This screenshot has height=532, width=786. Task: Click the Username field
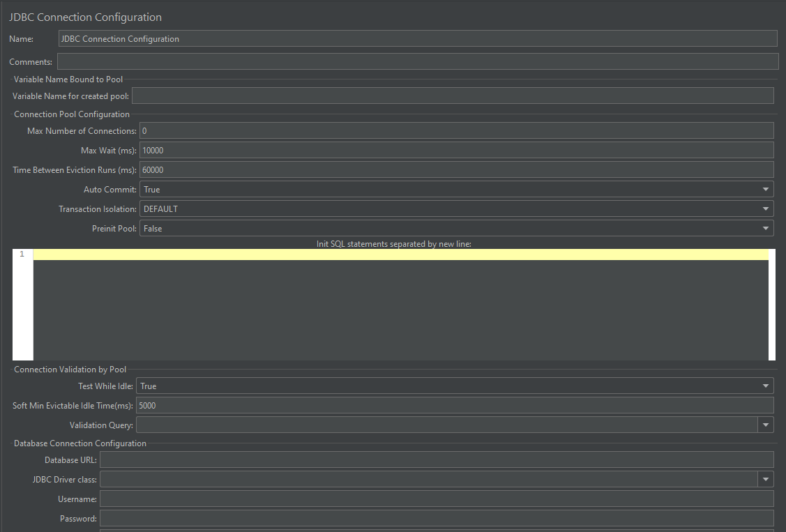click(x=437, y=499)
